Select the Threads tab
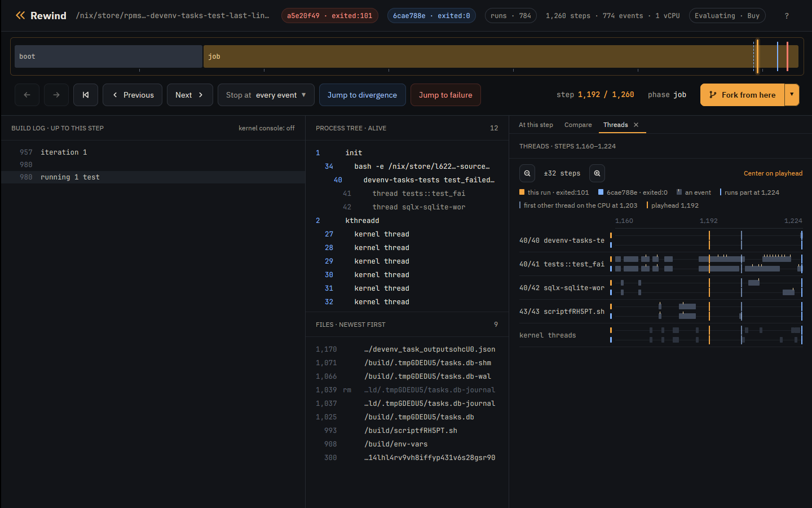 (615, 125)
